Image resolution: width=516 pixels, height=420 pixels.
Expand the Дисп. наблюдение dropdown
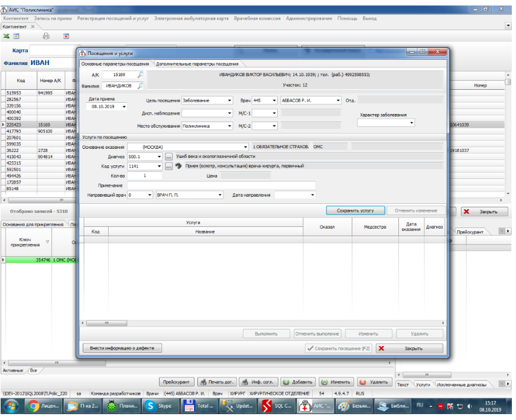point(229,113)
